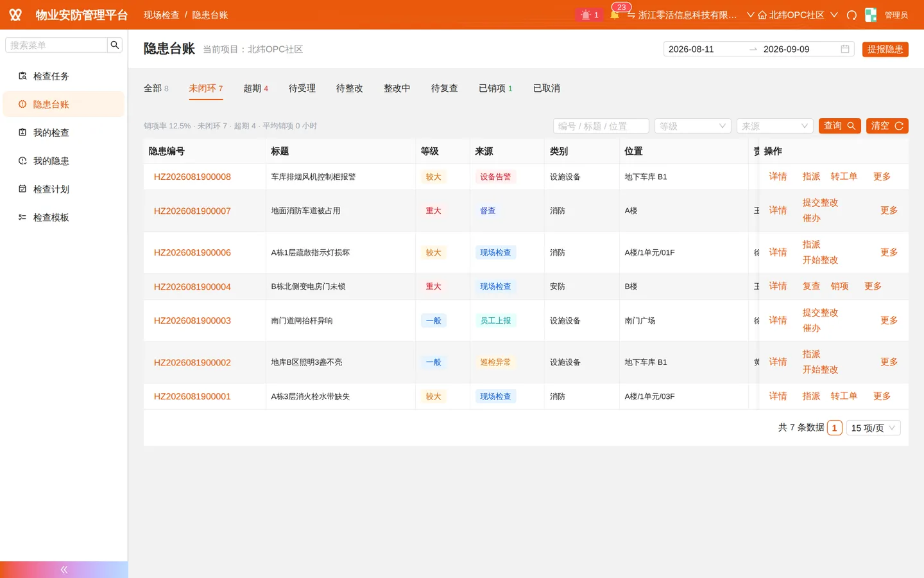Screen dimensions: 924x578
Task: Click 开始整改 for A栋1层疏散指示灯损坏
Action: coord(820,260)
